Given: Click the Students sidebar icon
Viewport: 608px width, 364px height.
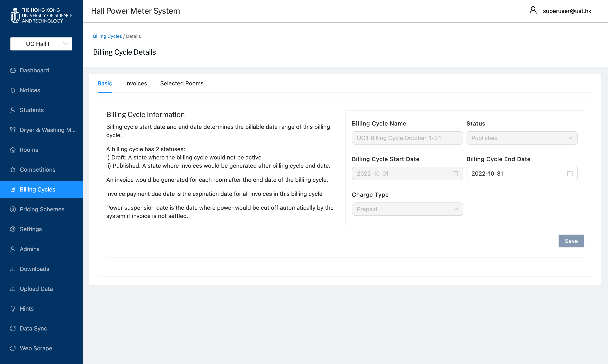Looking at the screenshot, I should click(13, 110).
